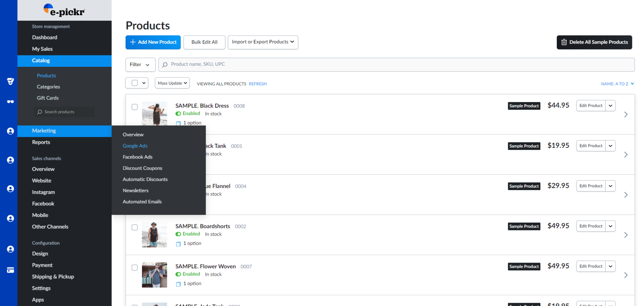Screen dimensions: 644x306
Task: Click the REFRESH link
Action: click(258, 84)
